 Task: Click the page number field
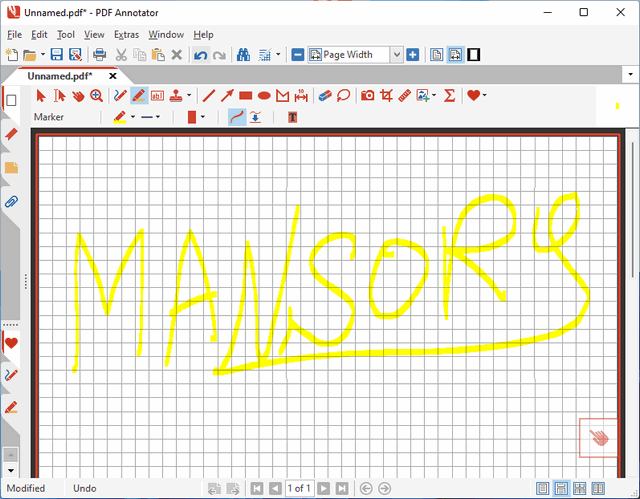tap(299, 488)
